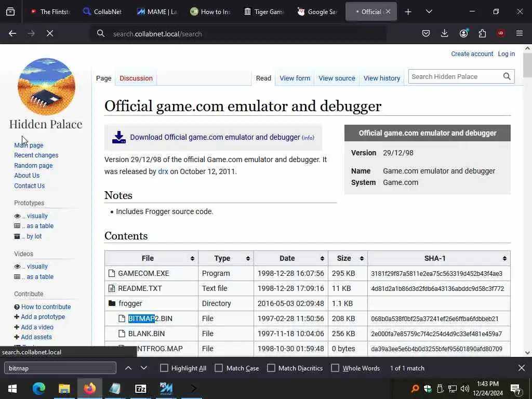The image size is (532, 399).
Task: Click How to contribute sidebar link
Action: click(46, 307)
